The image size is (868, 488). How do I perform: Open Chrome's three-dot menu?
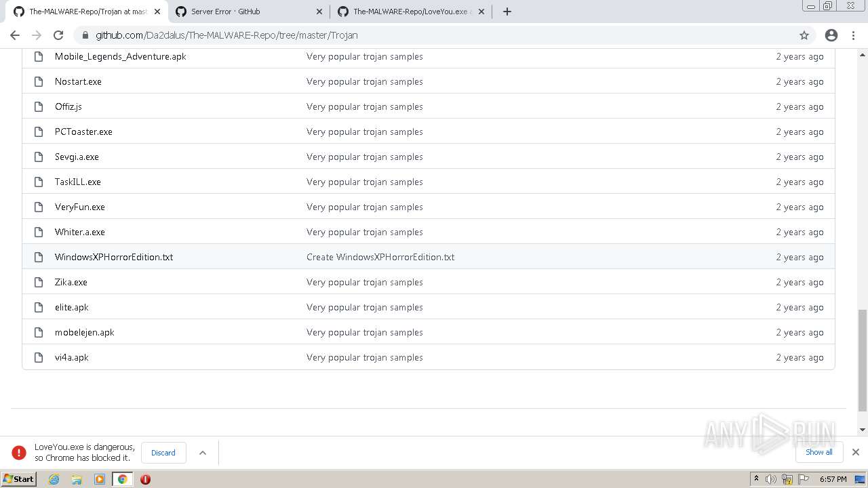(x=853, y=35)
